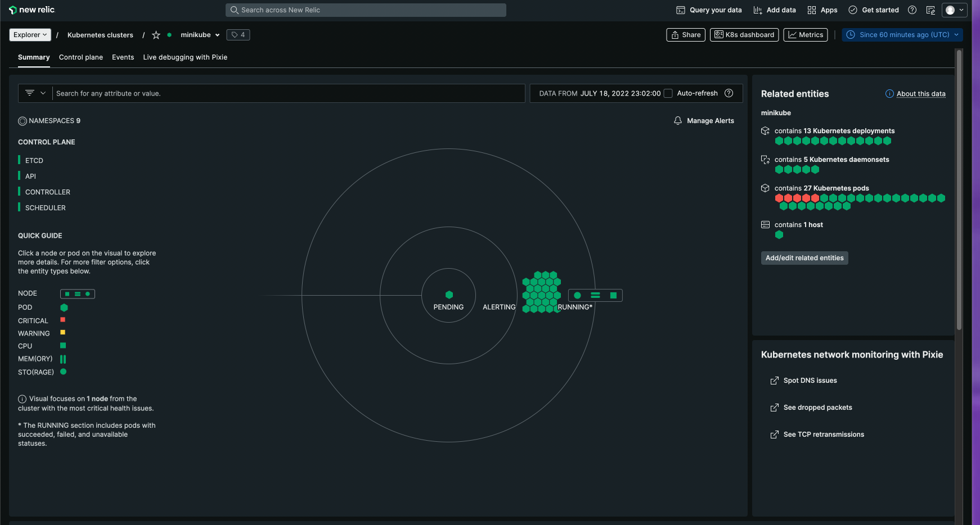Click NAMESPACES 9 filter

(x=50, y=121)
